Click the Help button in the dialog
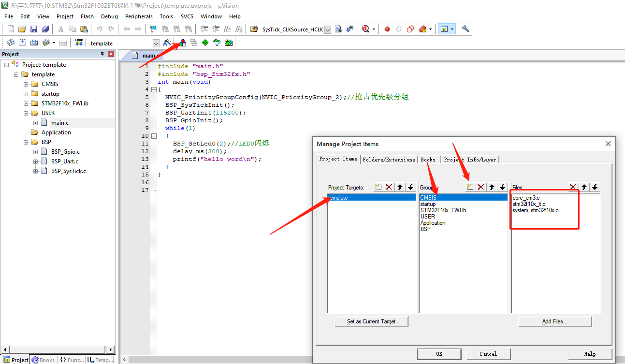The image size is (625, 364). click(x=590, y=354)
